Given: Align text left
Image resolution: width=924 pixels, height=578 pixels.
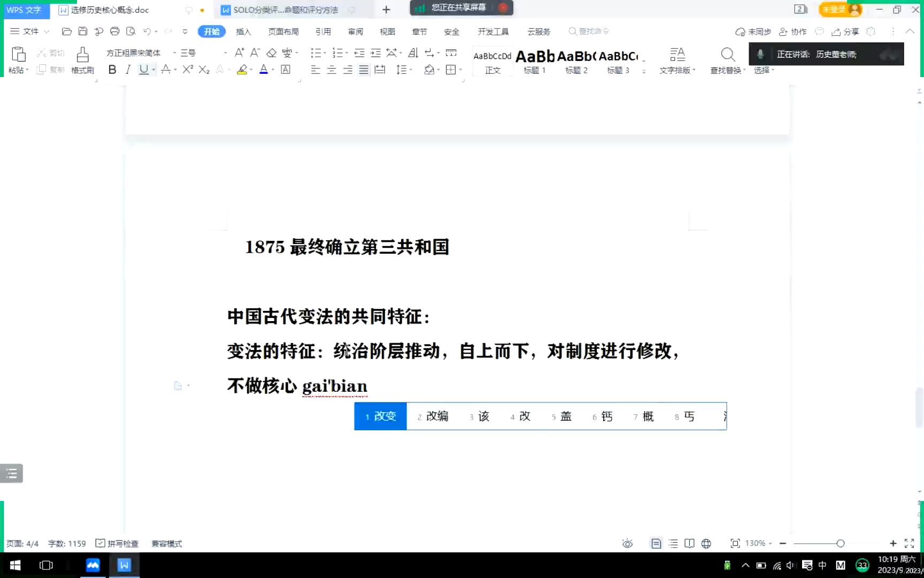Looking at the screenshot, I should click(x=315, y=70).
